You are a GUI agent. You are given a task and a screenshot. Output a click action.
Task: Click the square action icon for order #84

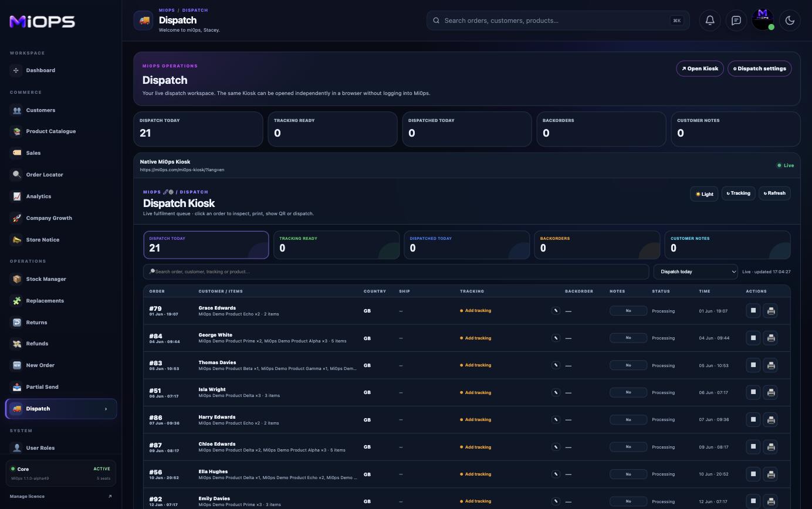(x=753, y=338)
